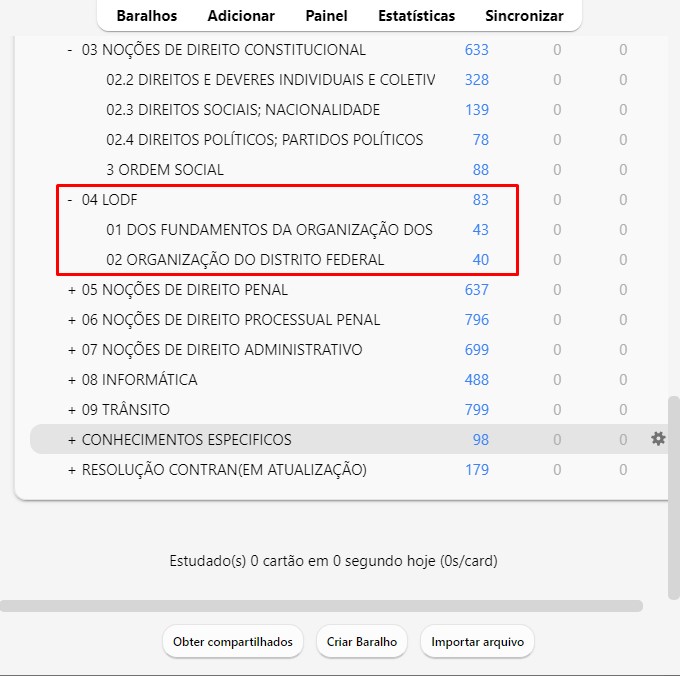The width and height of the screenshot is (680, 676).
Task: Click new-card count 328
Action: [477, 80]
